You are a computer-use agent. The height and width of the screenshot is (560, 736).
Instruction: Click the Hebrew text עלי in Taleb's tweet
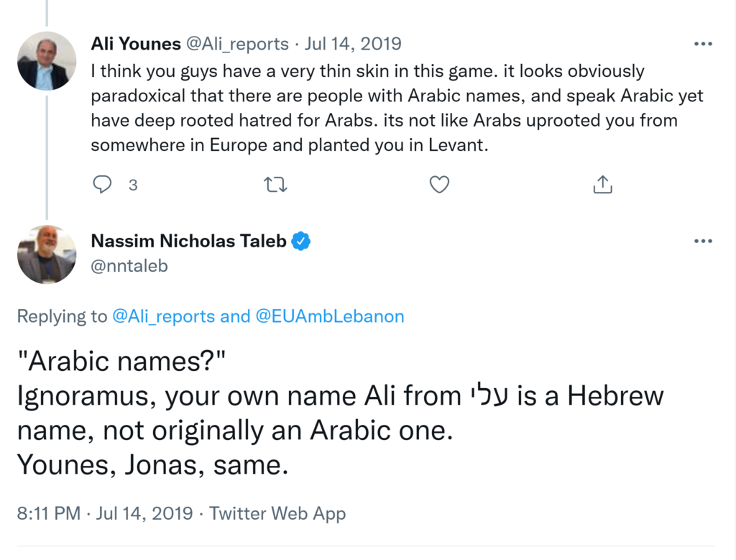click(488, 396)
